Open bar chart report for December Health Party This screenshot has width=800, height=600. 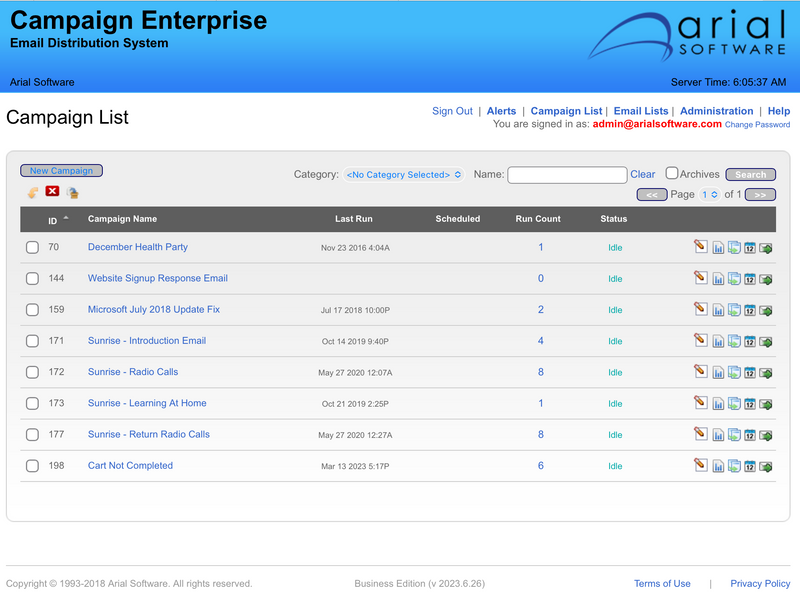[718, 248]
